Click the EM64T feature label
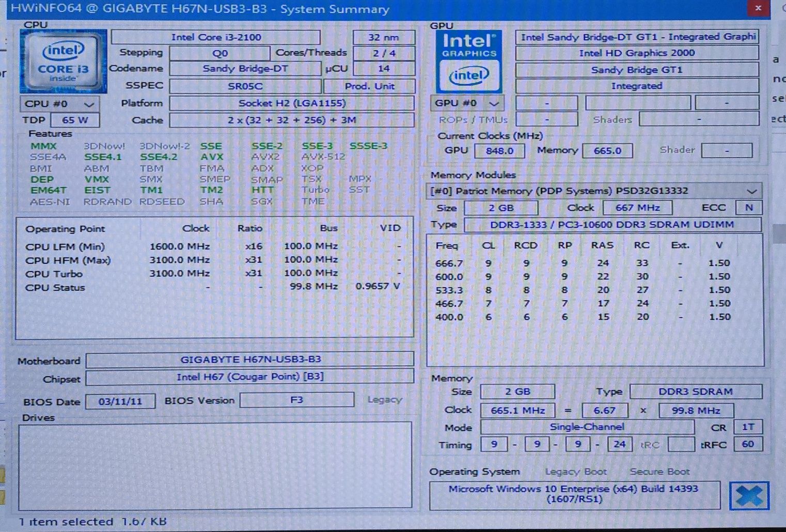Screen dimensions: 786x532 pos(49,190)
